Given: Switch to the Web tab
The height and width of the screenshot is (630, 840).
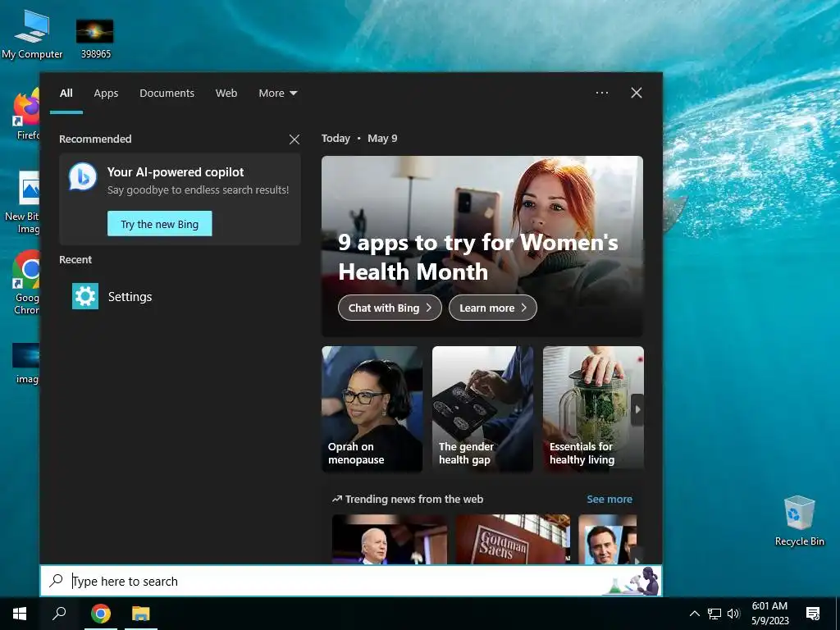Looking at the screenshot, I should [226, 94].
